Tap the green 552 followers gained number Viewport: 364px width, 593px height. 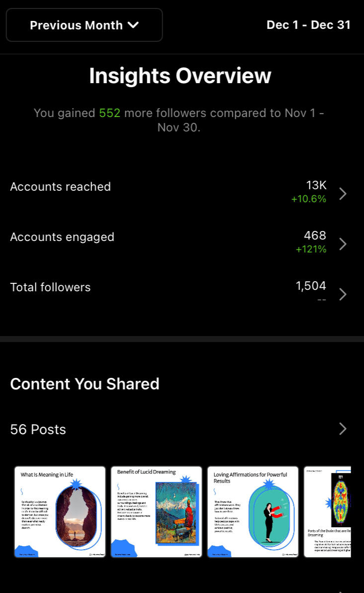[109, 113]
